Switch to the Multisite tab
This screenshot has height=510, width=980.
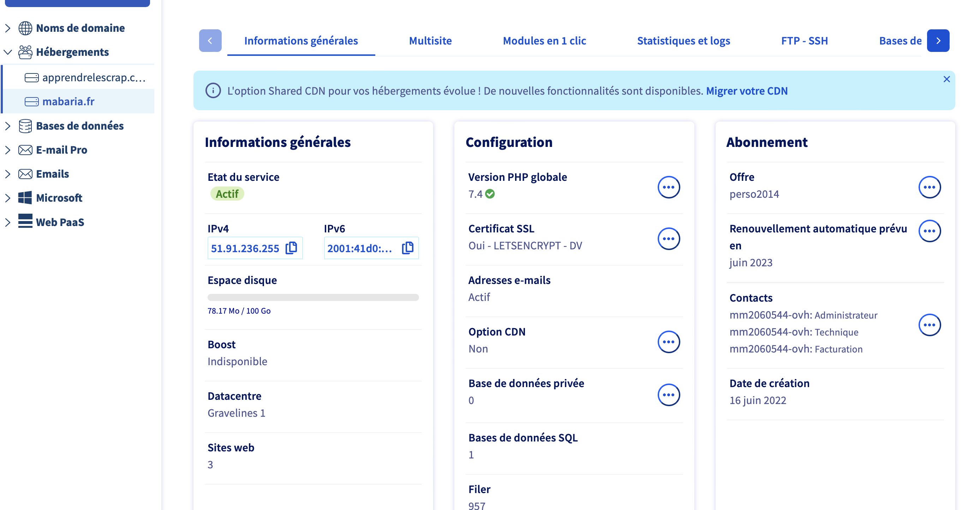point(430,41)
